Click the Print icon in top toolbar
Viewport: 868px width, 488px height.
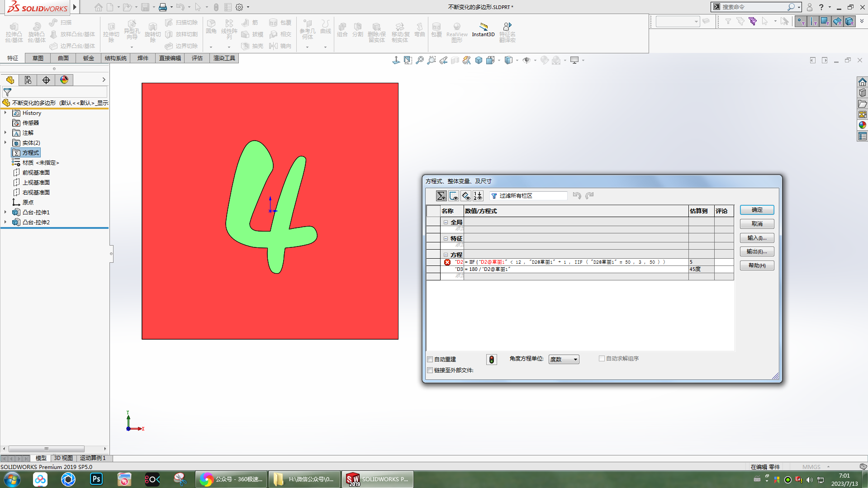[x=163, y=7]
